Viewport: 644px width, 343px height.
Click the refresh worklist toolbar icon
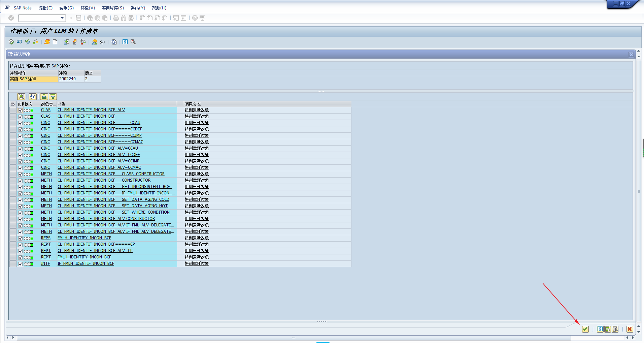(x=114, y=42)
